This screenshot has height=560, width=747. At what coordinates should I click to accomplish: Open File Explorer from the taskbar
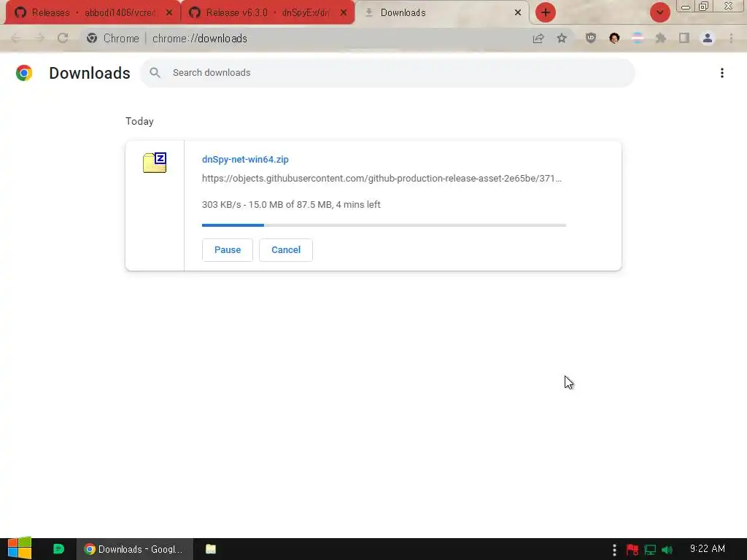point(211,549)
